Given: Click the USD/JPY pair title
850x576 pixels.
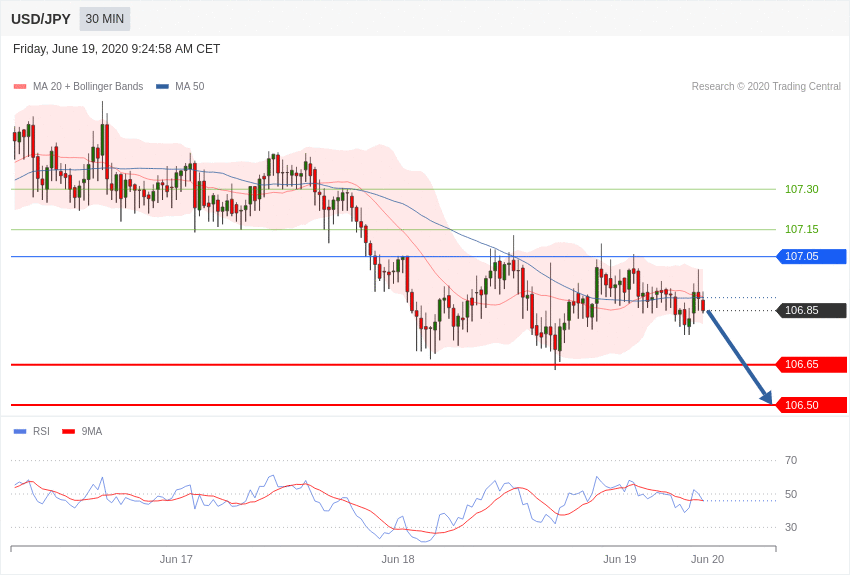Looking at the screenshot, I should pyautogui.click(x=41, y=19).
